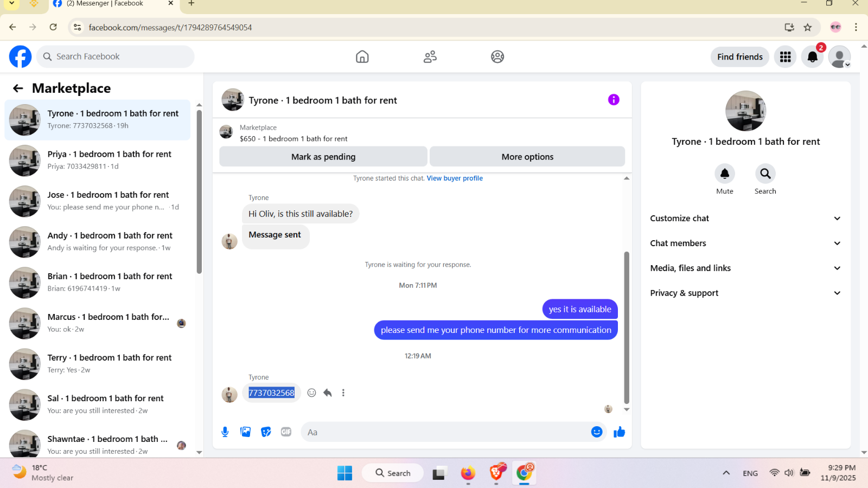This screenshot has width=868, height=488.
Task: Click the browser address bar URL
Action: click(170, 28)
